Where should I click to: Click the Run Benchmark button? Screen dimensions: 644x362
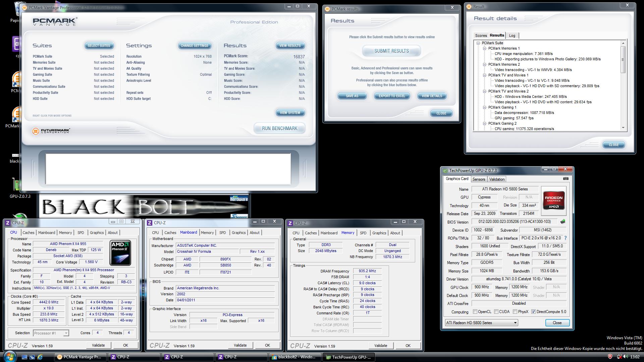pyautogui.click(x=279, y=128)
